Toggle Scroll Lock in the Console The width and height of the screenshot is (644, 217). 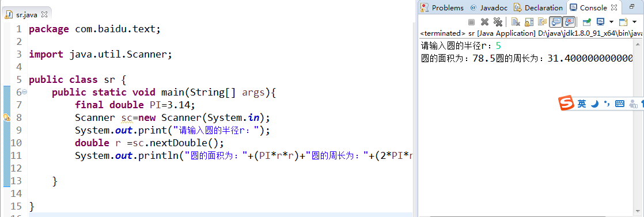pyautogui.click(x=529, y=22)
